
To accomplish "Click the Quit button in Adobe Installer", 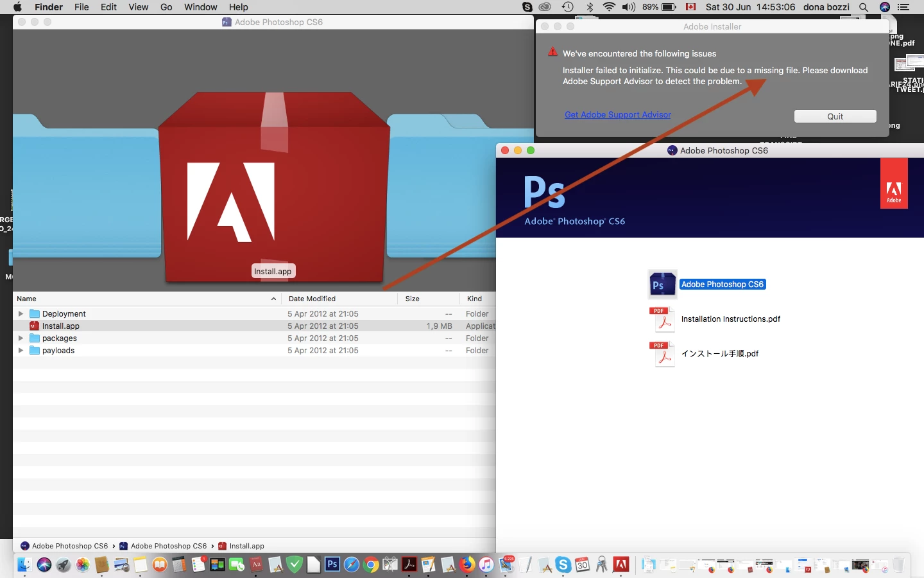I will point(835,116).
